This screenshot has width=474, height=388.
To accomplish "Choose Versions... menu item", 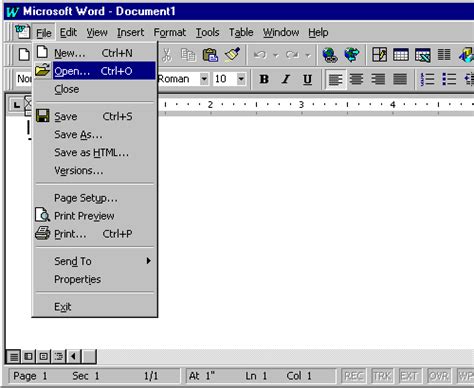I will [x=94, y=171].
